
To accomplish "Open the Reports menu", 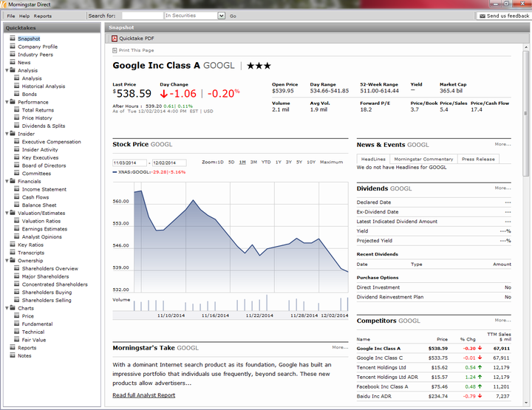I will click(x=42, y=16).
